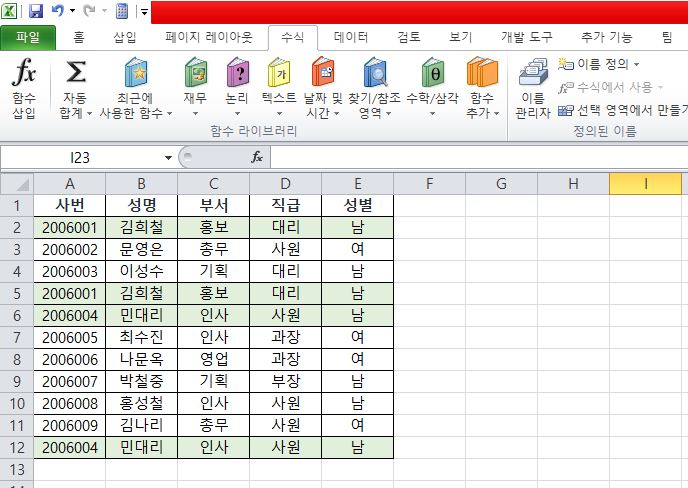The image size is (688, 488).
Task: Select row 7 header
Action: coord(17,337)
